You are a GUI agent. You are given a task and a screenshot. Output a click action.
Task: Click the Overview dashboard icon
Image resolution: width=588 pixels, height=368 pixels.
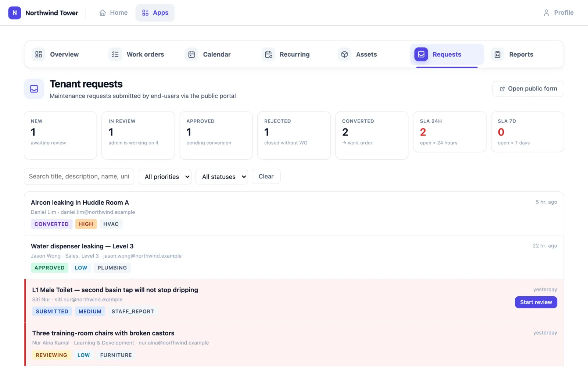pyautogui.click(x=39, y=54)
